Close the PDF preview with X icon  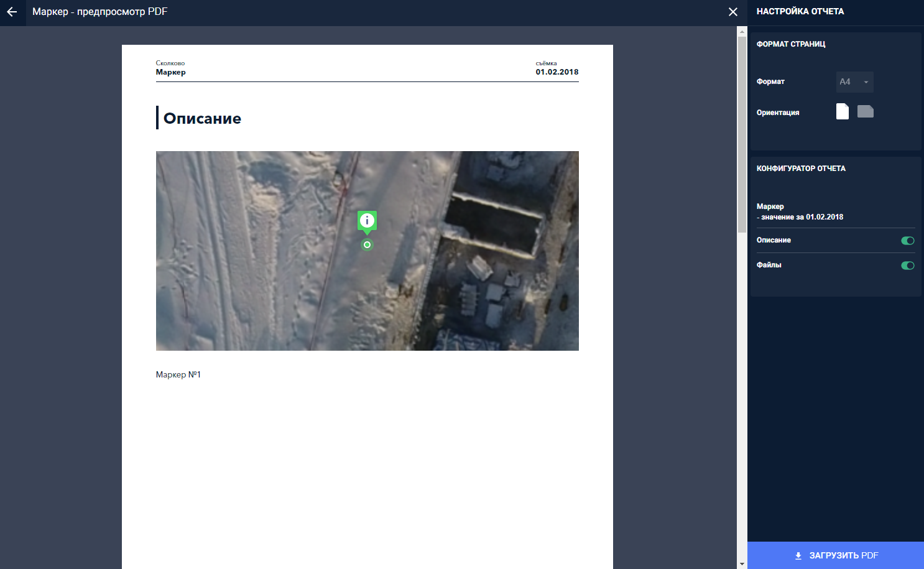coord(733,12)
